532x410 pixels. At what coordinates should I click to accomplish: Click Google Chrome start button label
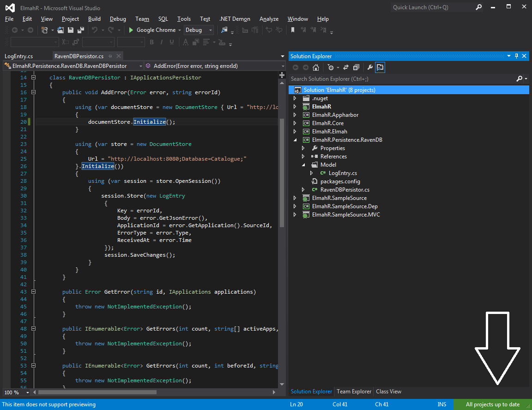point(156,30)
